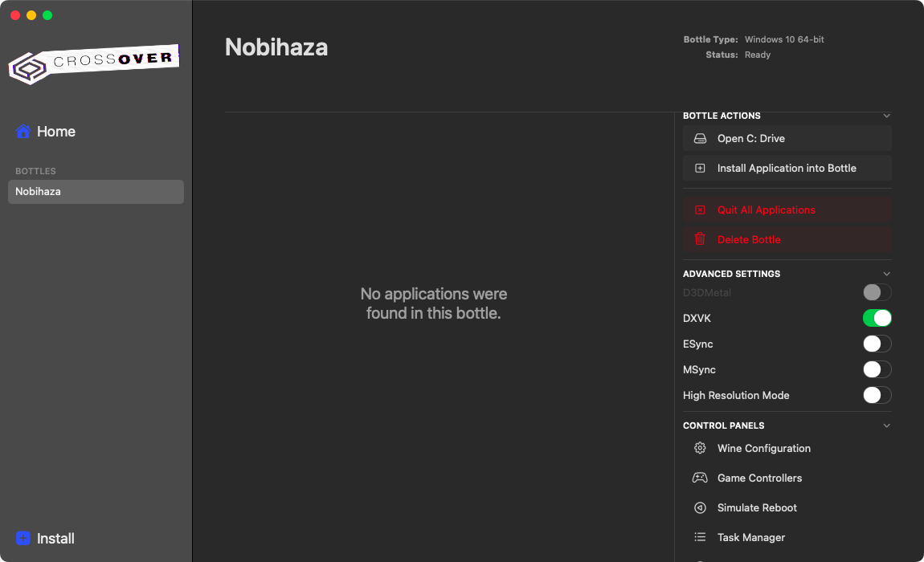Enable High Resolution Mode switch
Image resolution: width=924 pixels, height=562 pixels.
tap(877, 396)
